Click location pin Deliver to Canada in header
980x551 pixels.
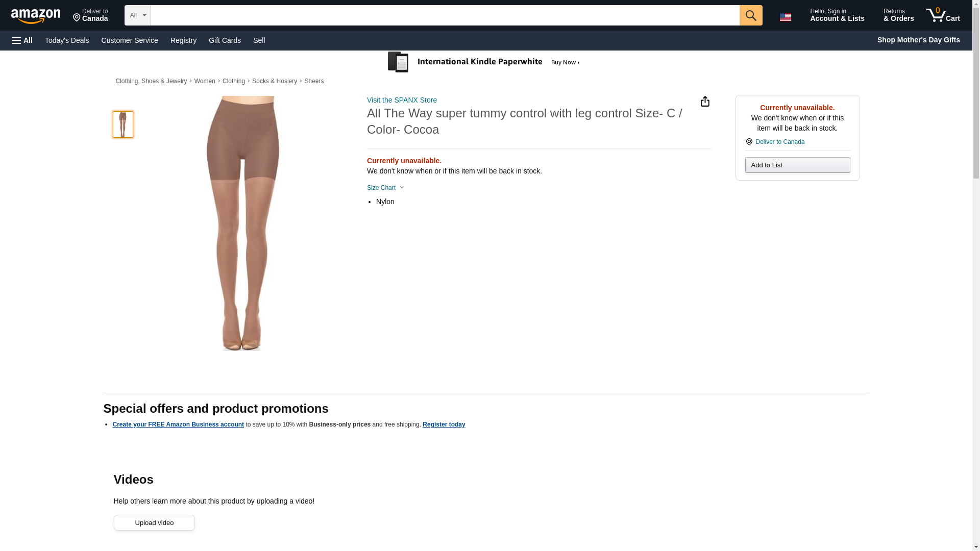[90, 15]
